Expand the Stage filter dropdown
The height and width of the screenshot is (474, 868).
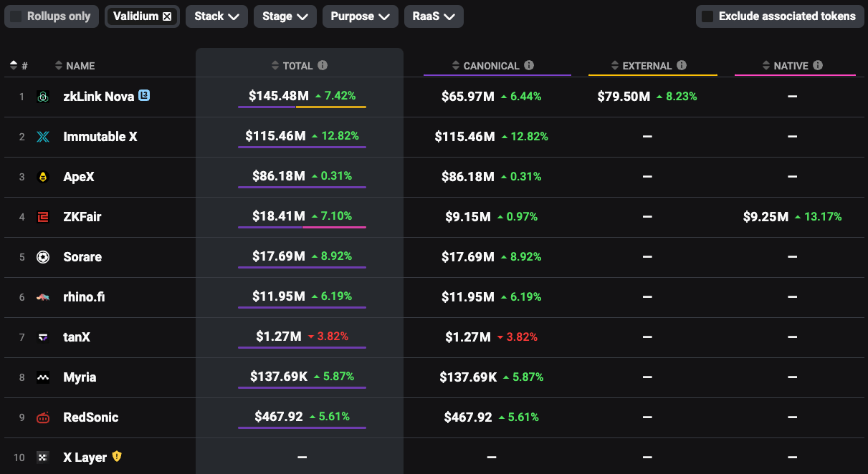pos(285,16)
